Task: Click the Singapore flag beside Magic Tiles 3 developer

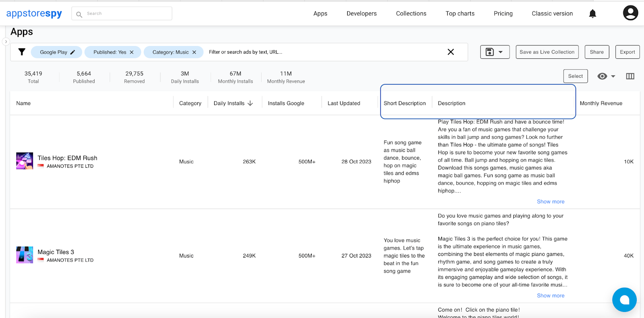Action: pyautogui.click(x=41, y=260)
